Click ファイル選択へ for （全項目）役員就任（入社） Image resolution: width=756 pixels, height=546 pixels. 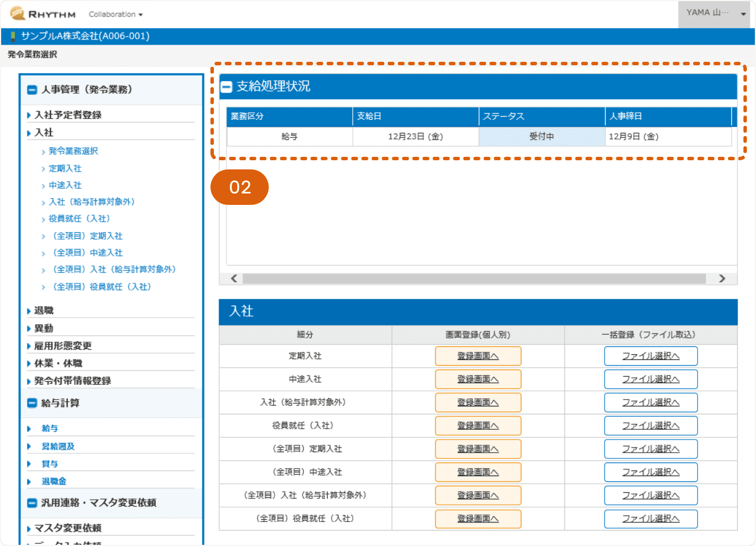coord(651,519)
